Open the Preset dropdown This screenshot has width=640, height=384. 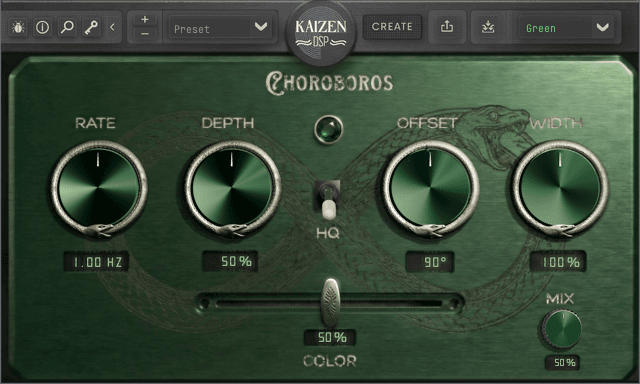(x=220, y=28)
